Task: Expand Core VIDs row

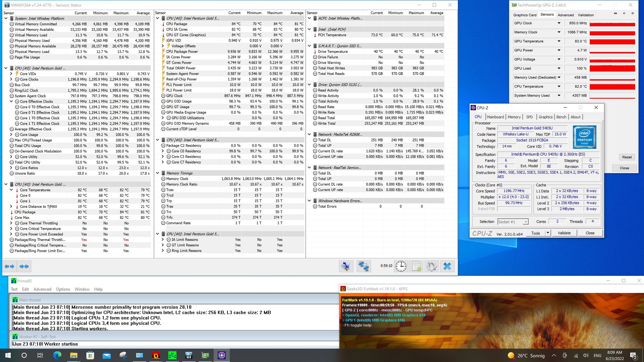Action: (x=11, y=74)
